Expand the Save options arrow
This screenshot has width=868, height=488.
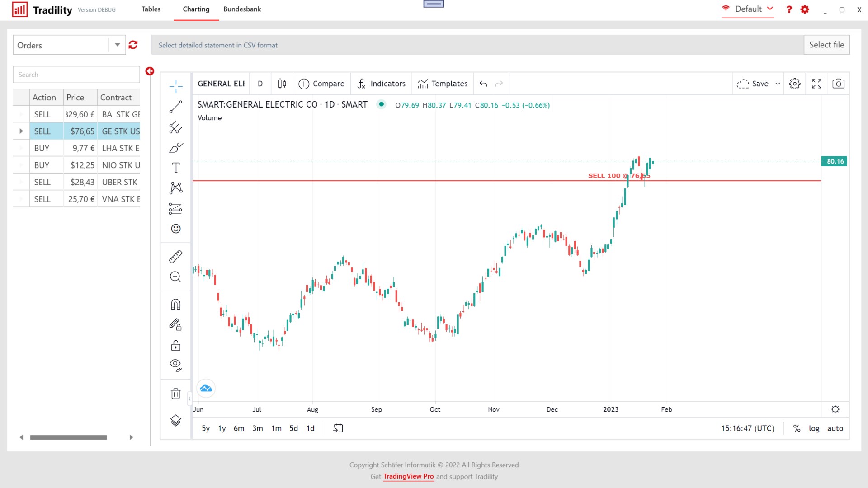pyautogui.click(x=778, y=84)
